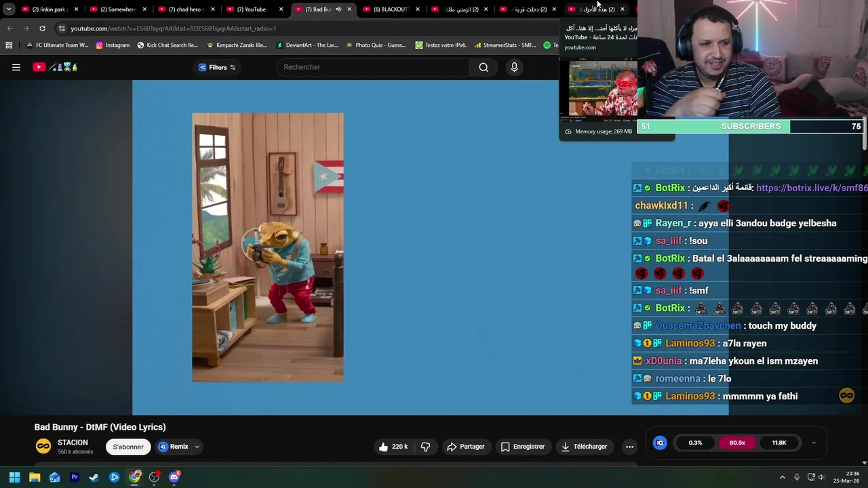Open the StreamerStats bookmark
The image size is (868, 488).
pyautogui.click(x=505, y=45)
